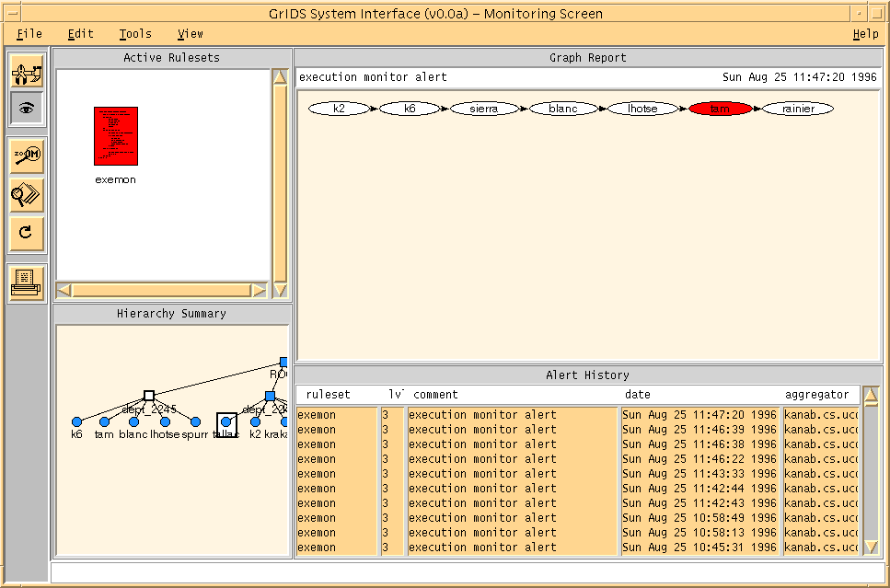890x588 pixels.
Task: Select the Zoom magnifier tool
Action: point(27,156)
